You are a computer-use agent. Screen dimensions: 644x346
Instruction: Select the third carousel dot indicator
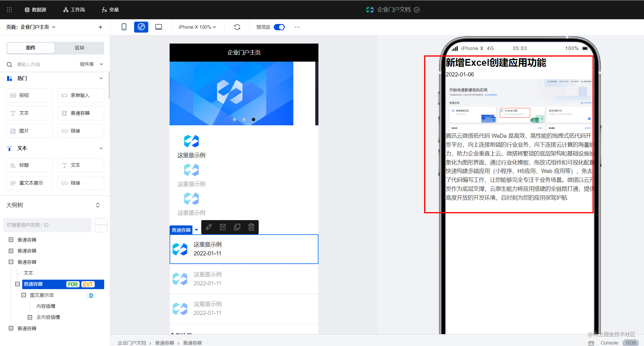[253, 119]
